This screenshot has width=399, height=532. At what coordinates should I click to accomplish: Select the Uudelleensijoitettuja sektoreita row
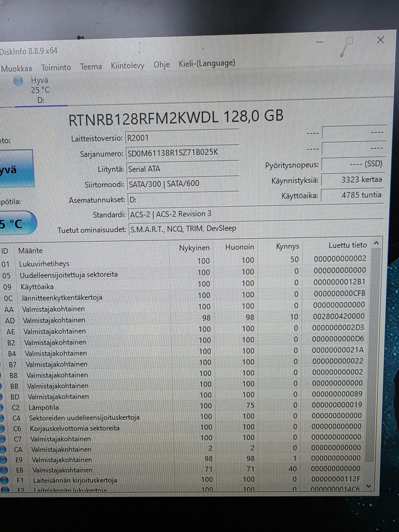(184, 273)
